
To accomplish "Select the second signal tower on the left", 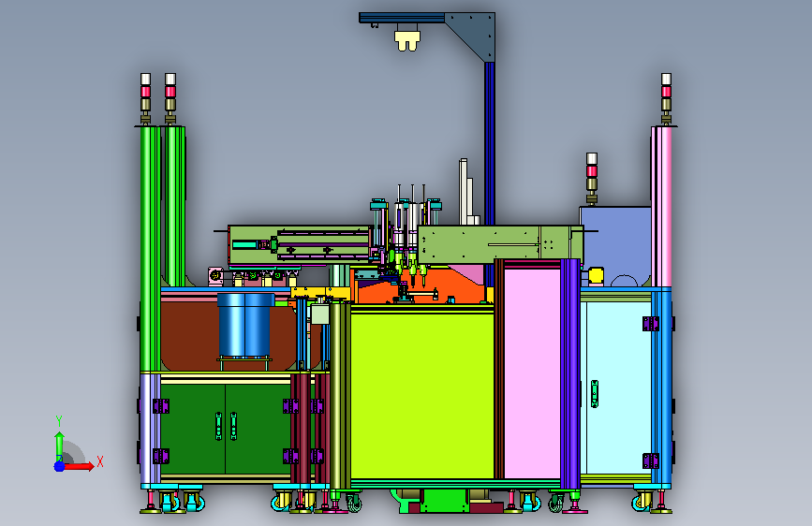I will [170, 98].
